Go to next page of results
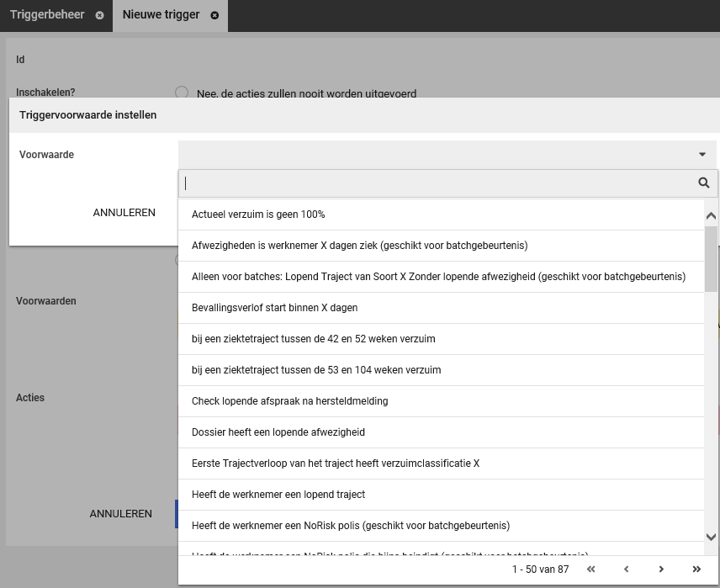The width and height of the screenshot is (720, 588). (x=661, y=569)
